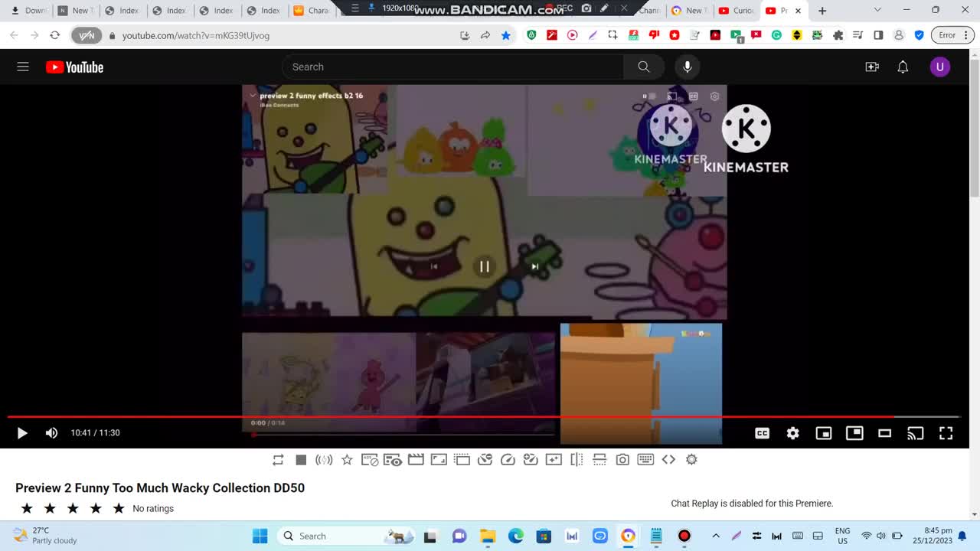The width and height of the screenshot is (980, 551).
Task: Click the Chat Replay disabled message
Action: (x=752, y=504)
